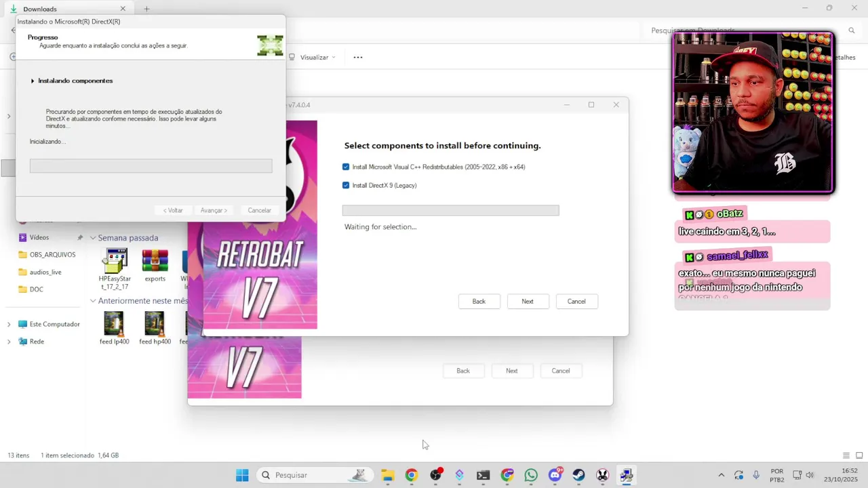The image size is (868, 488).
Task: Click '1 item selecionado 1,64 GB' status
Action: click(x=80, y=455)
